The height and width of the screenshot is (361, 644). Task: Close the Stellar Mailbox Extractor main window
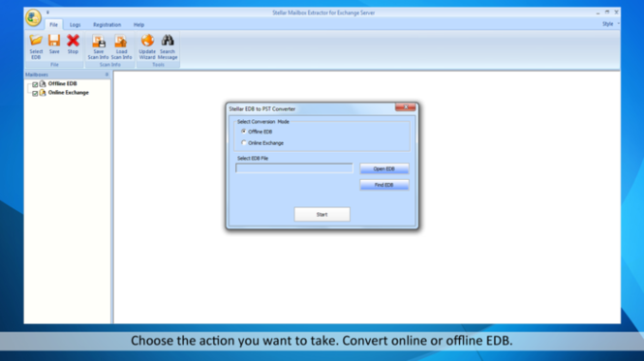pyautogui.click(x=616, y=13)
